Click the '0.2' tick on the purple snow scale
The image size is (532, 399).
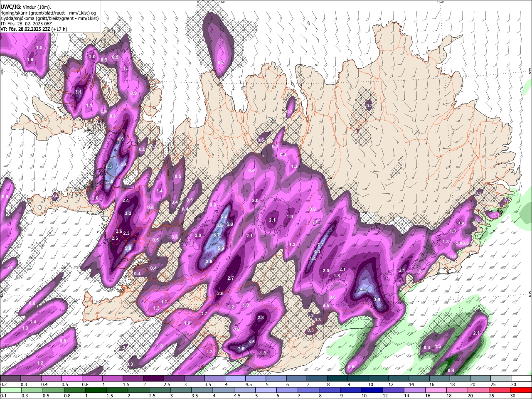[3, 384]
